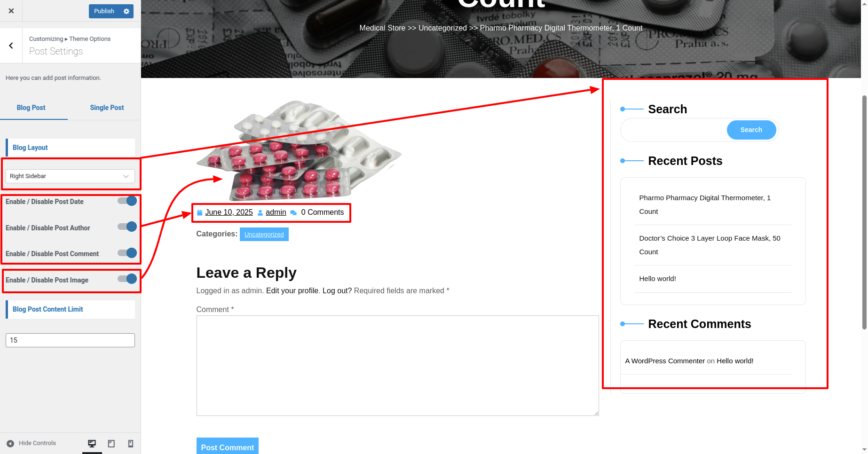The height and width of the screenshot is (454, 868).
Task: Toggle Enable / Disable Post Author switch
Action: 127,227
